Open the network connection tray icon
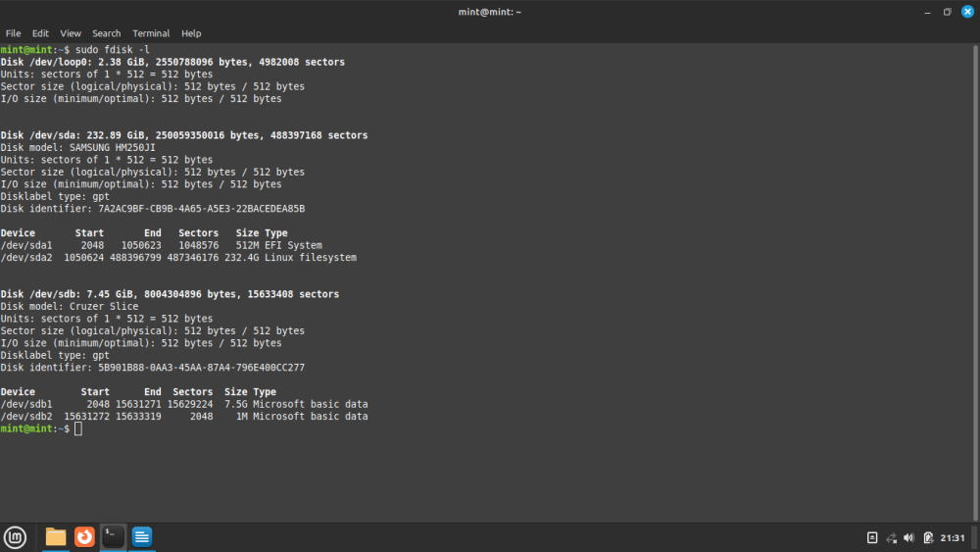The height and width of the screenshot is (552, 980). click(891, 537)
